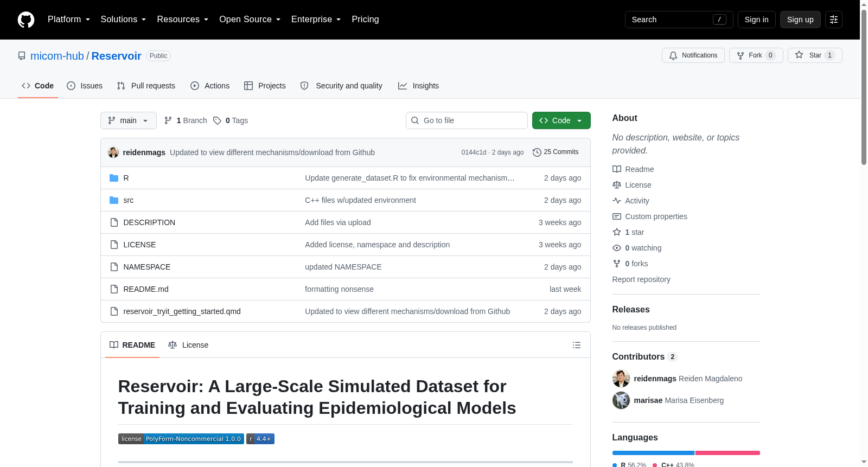Click the scales icon beside License in About
This screenshot has height=467, width=868.
tap(617, 185)
